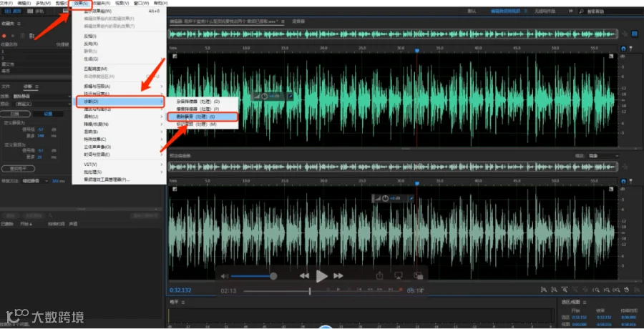This screenshot has width=644, height=329.
Task: Click the search magnifier icon at top right
Action: point(582,11)
